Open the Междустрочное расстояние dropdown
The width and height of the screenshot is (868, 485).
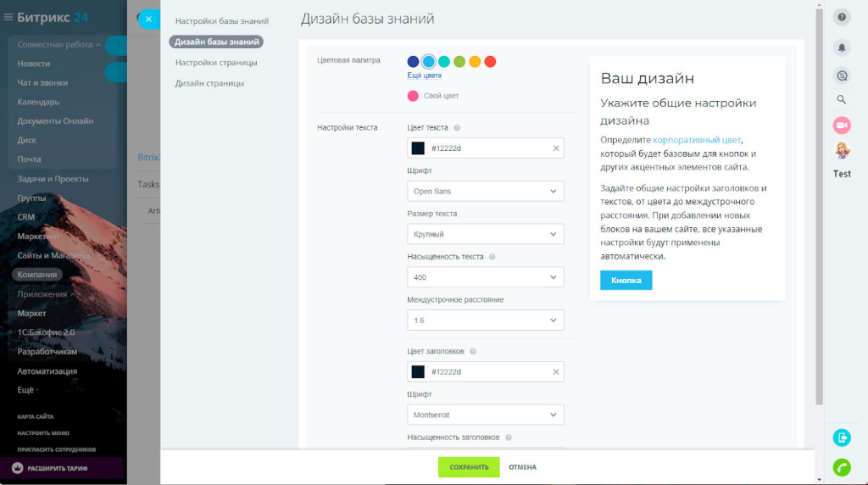pos(485,321)
